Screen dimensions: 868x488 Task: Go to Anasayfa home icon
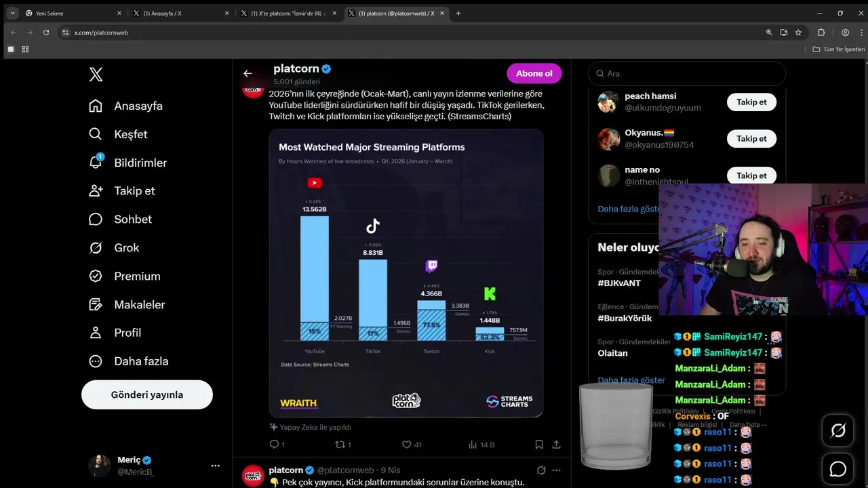pos(96,106)
